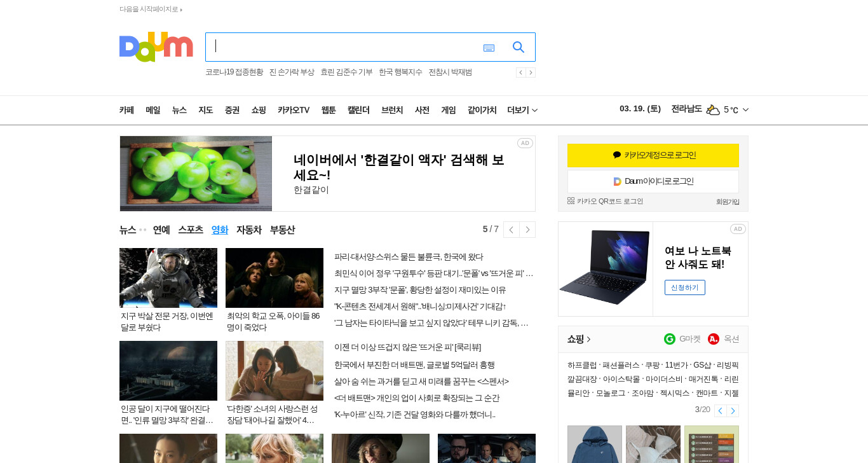Open 최악의 학교 오폭 article thumbnail
This screenshot has width=868, height=463.
275,278
